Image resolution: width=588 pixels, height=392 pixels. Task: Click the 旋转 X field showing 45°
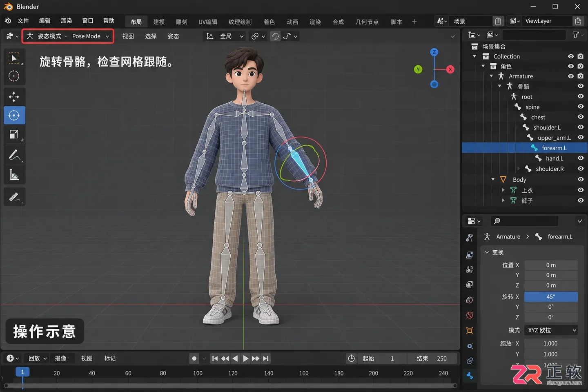551,297
